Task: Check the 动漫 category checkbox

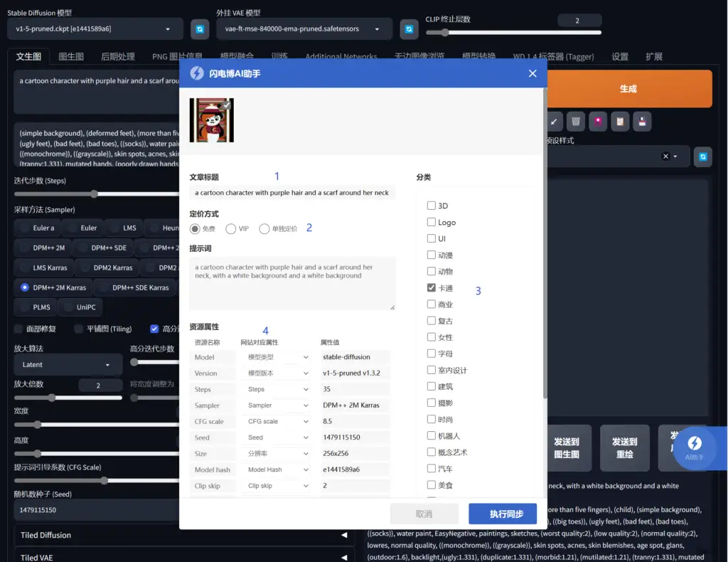Action: tap(432, 255)
